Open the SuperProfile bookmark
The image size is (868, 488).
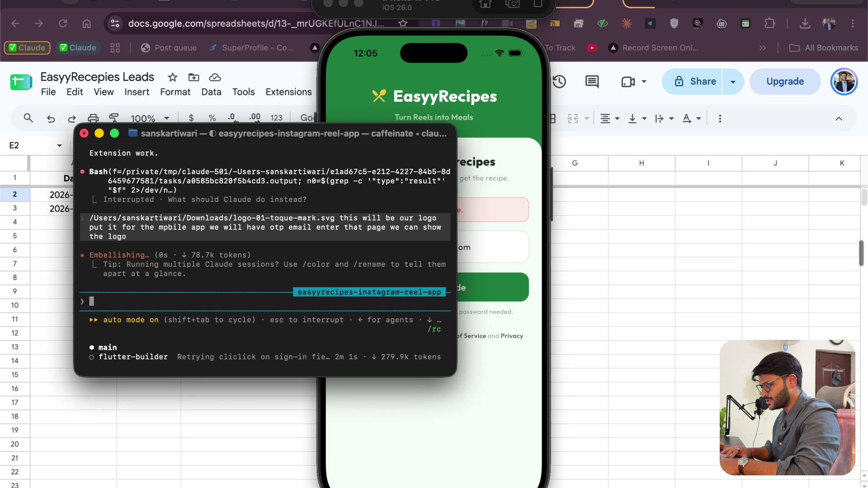251,48
